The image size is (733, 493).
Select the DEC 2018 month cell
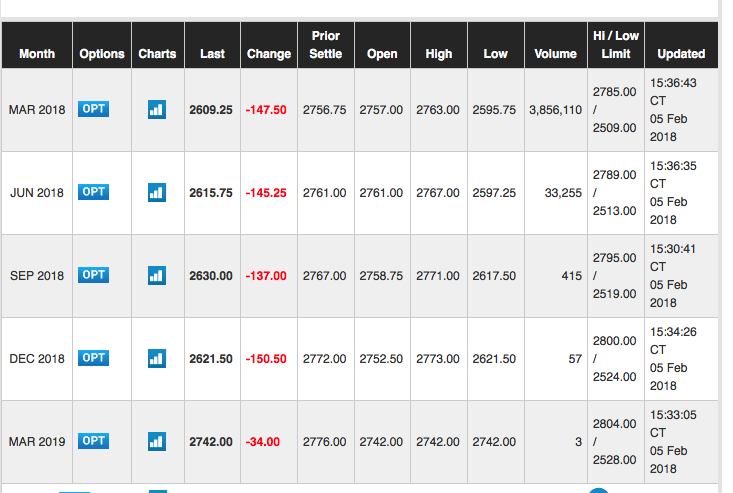[37, 358]
